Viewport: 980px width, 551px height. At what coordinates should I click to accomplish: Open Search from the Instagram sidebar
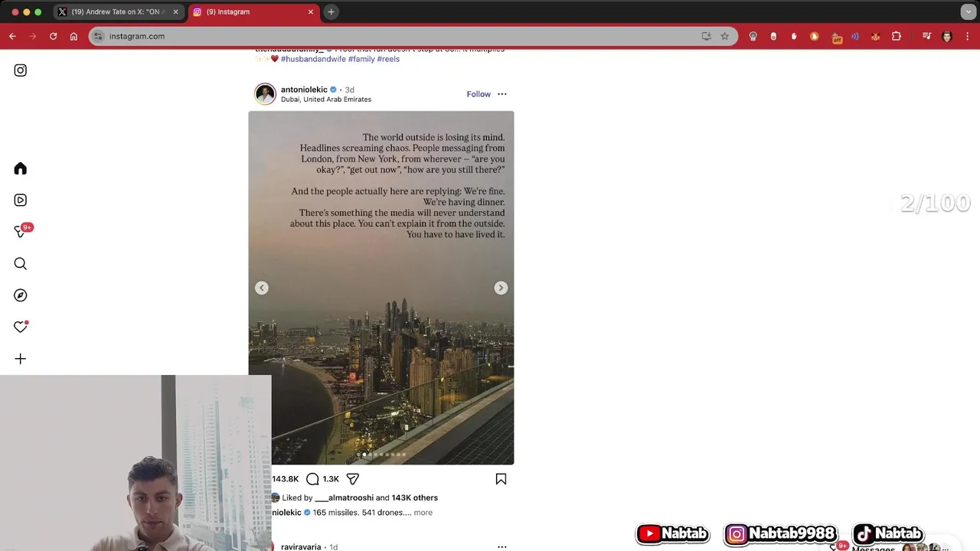coord(21,264)
